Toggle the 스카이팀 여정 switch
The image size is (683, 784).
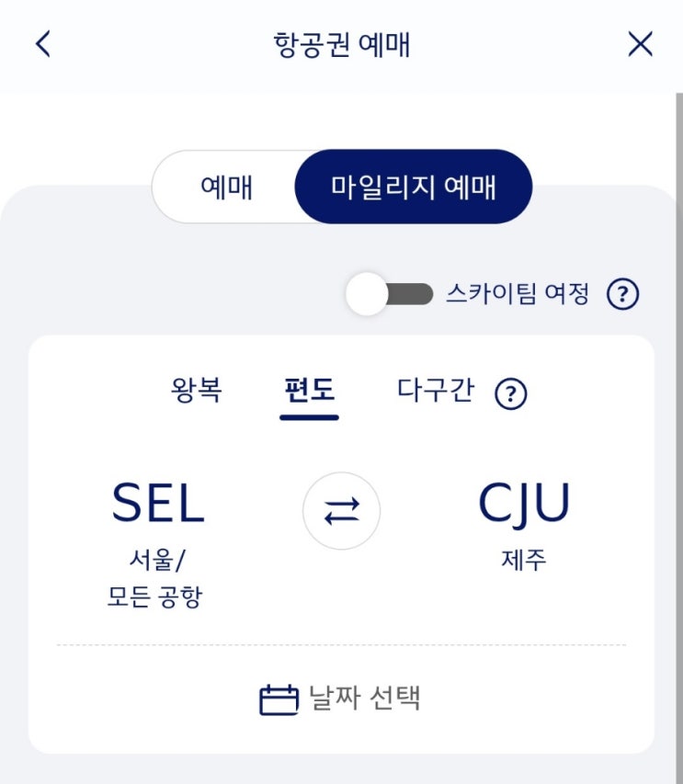[389, 295]
